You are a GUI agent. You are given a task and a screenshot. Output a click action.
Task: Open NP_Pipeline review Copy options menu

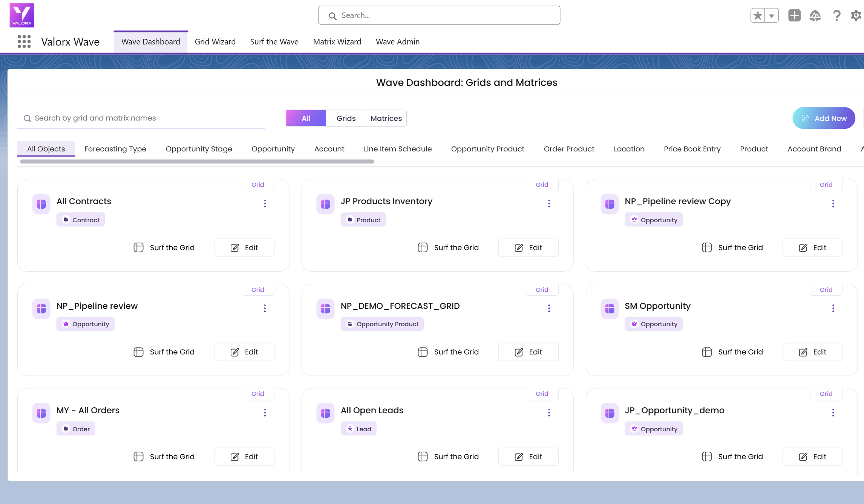tap(833, 203)
